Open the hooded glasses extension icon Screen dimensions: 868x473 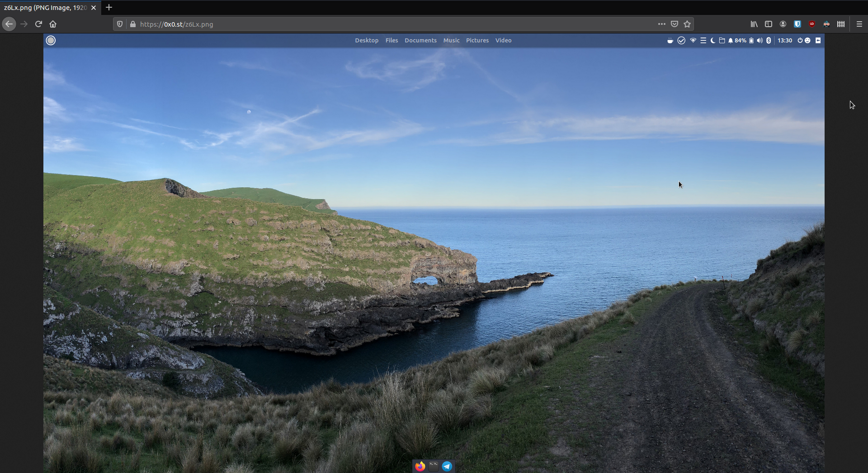826,24
